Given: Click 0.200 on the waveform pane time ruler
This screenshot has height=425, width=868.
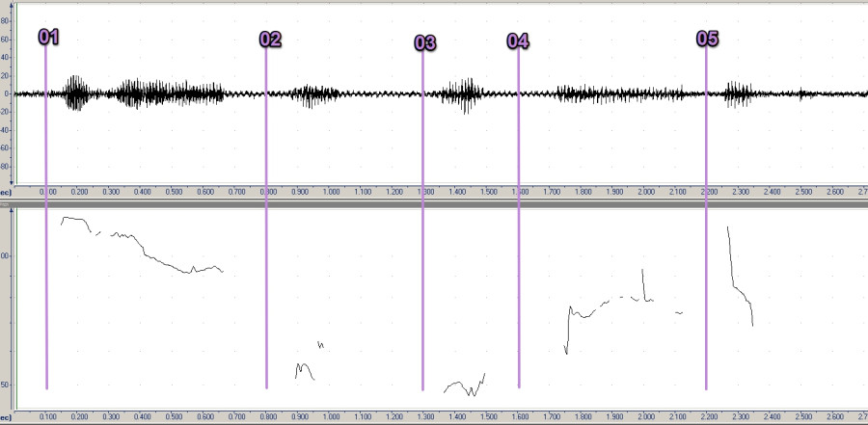Looking at the screenshot, I should [x=79, y=192].
